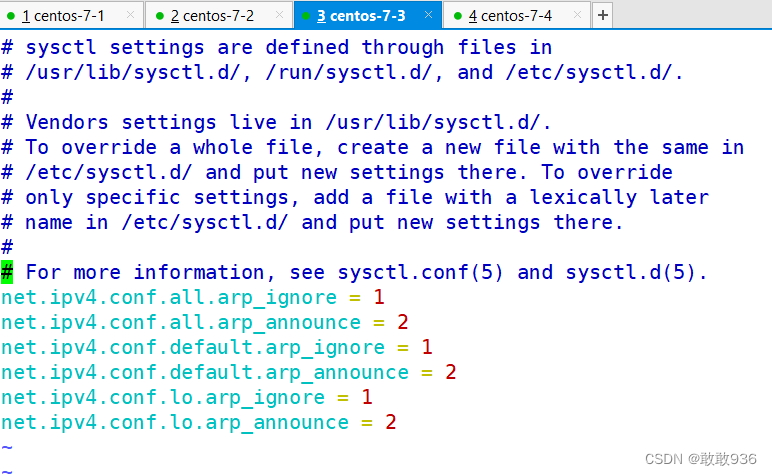Close the centos-7-4 tab
Image resolution: width=772 pixels, height=476 pixels.
pos(578,15)
